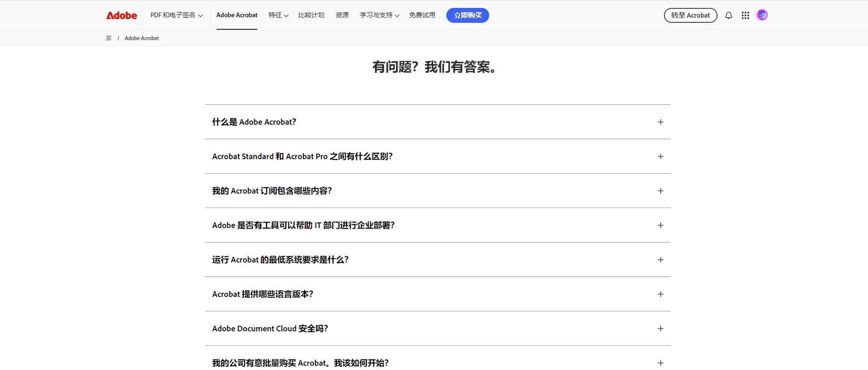Screen dimensions: 868x370
Task: Expand "我的 Acrobat 订阅包含哪些内容?" plus icon
Action: (660, 191)
